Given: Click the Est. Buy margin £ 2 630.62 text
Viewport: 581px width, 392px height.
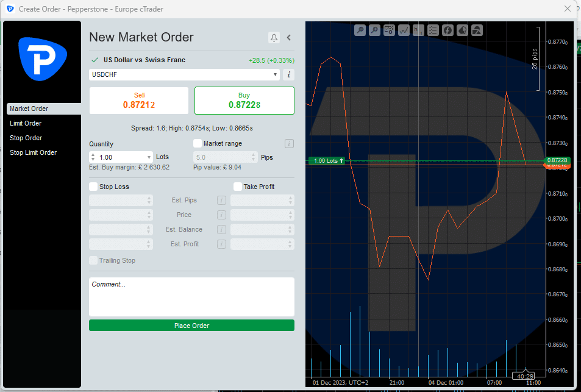Looking at the screenshot, I should pyautogui.click(x=129, y=167).
